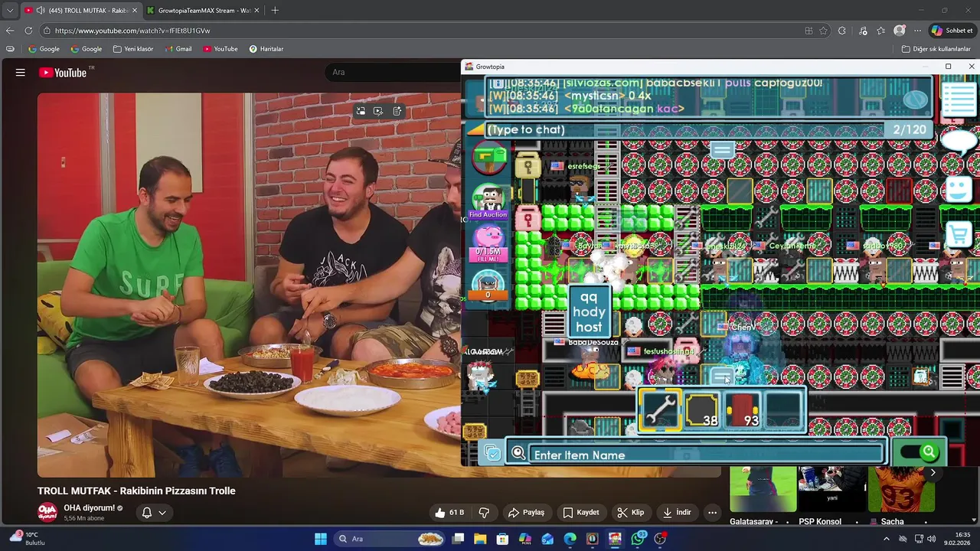Screen dimensions: 980x551
Task: Toggle the green item search switch
Action: pyautogui.click(x=920, y=452)
